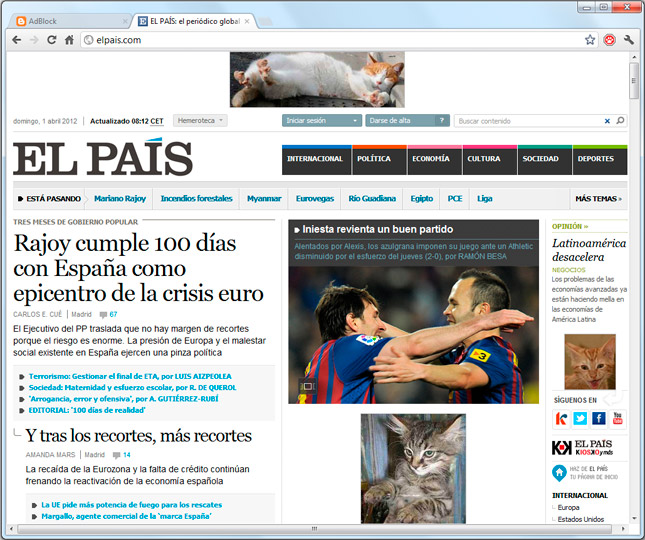
Task: Open El País Facebook icon
Action: 599,419
